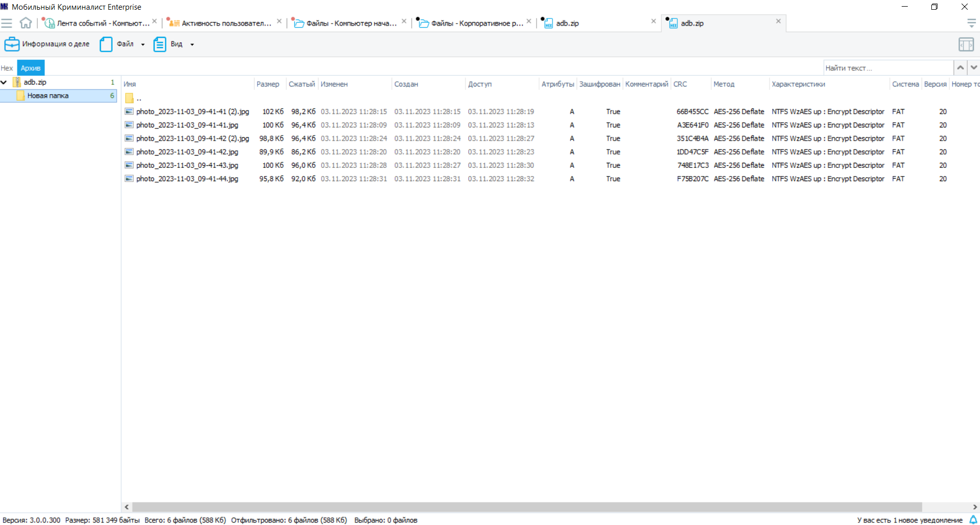This screenshot has height=525, width=980.
Task: Collapse the adb.zip tree node
Action: pos(4,82)
